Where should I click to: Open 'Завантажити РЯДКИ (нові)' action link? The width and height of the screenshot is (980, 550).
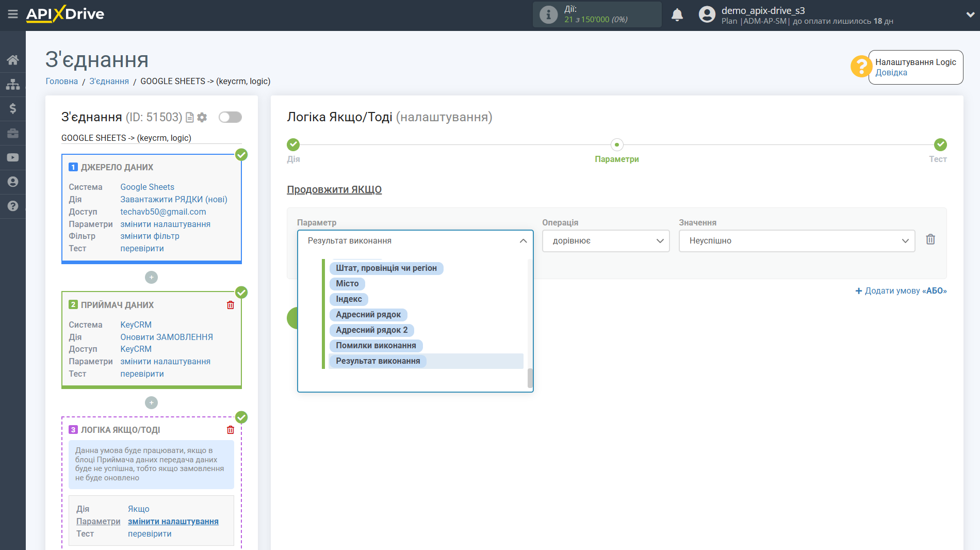[x=174, y=200]
